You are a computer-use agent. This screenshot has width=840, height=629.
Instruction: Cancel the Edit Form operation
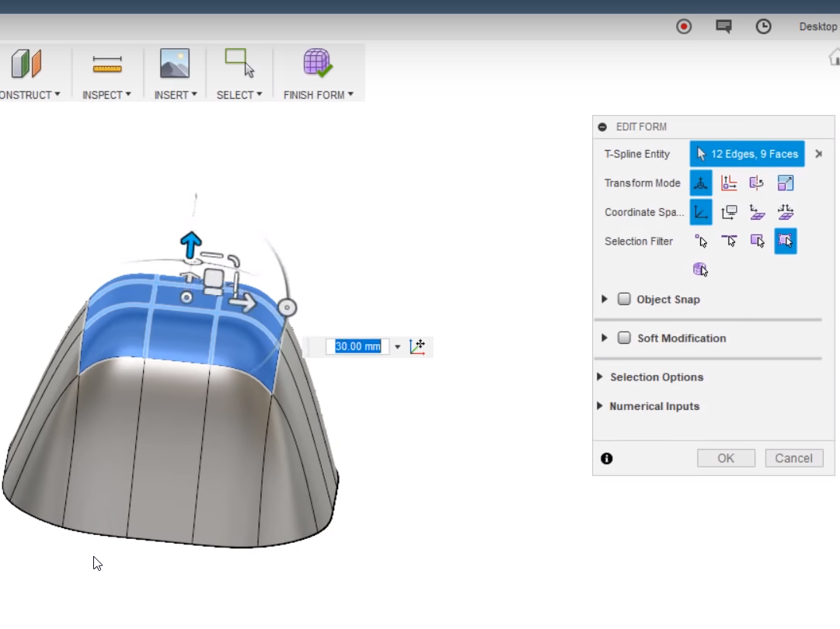click(x=793, y=457)
